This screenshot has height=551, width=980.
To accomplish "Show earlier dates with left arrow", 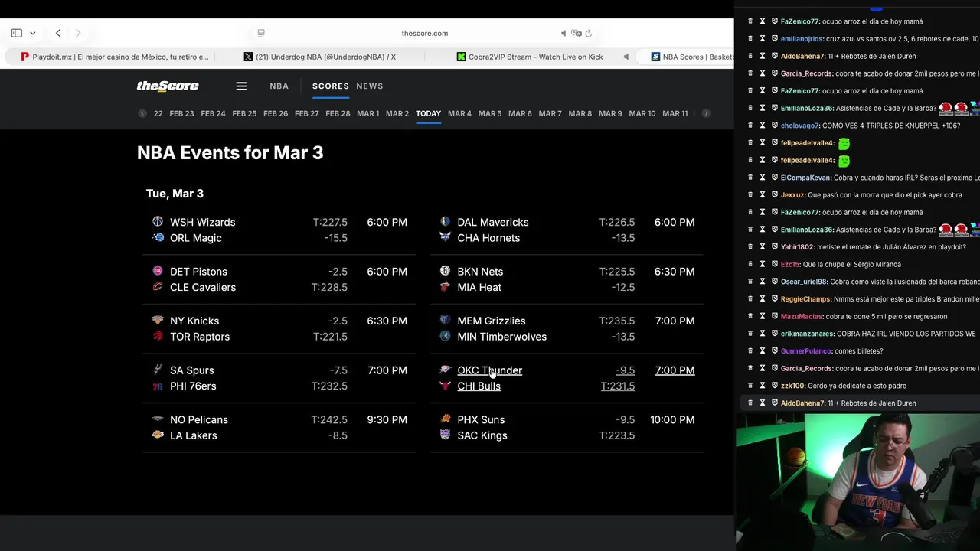I will pos(142,113).
